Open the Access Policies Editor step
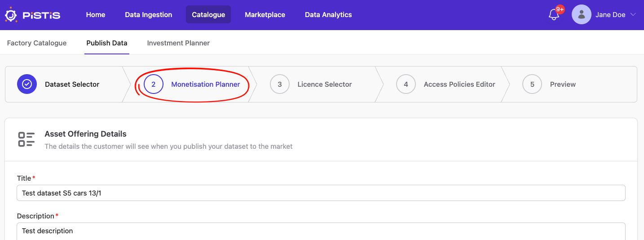 (x=459, y=84)
